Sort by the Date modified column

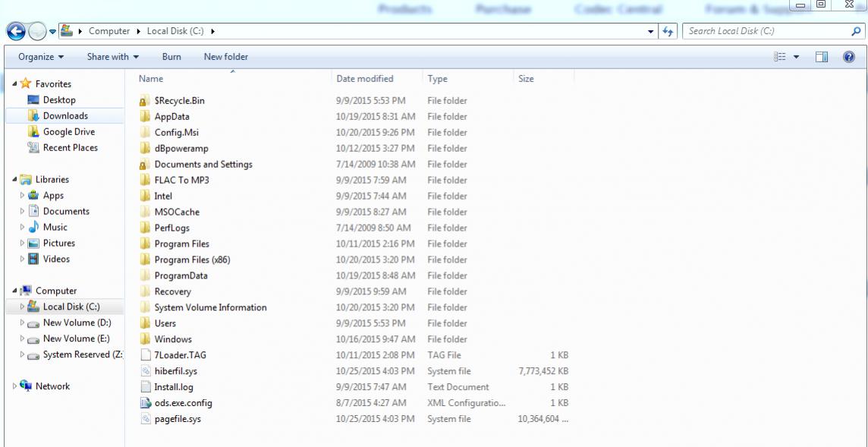tap(365, 79)
